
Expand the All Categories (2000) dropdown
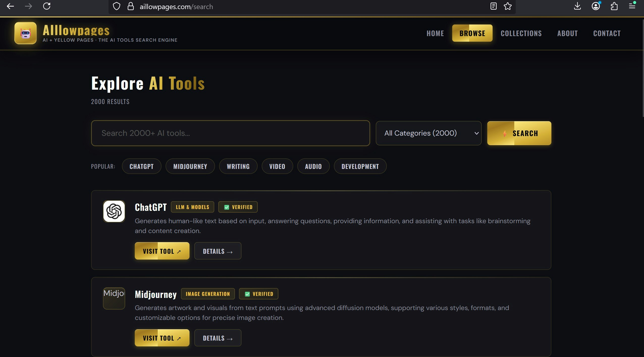point(428,133)
